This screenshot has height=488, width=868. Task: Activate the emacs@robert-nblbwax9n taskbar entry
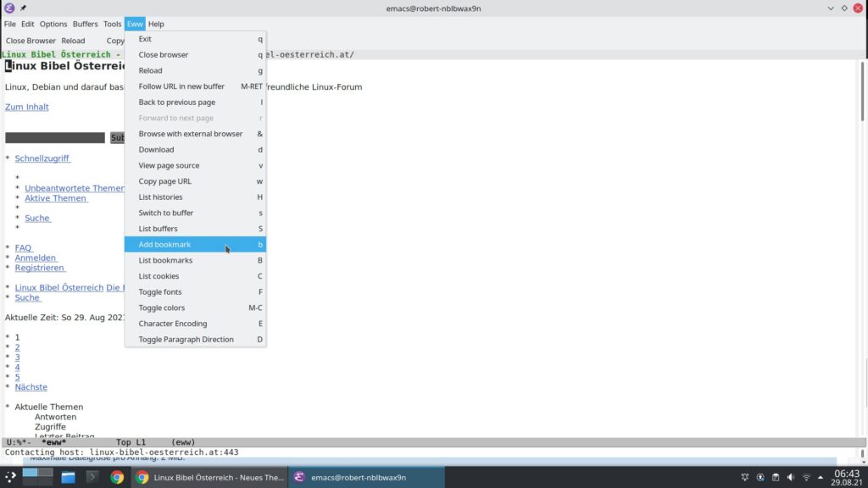[366, 477]
